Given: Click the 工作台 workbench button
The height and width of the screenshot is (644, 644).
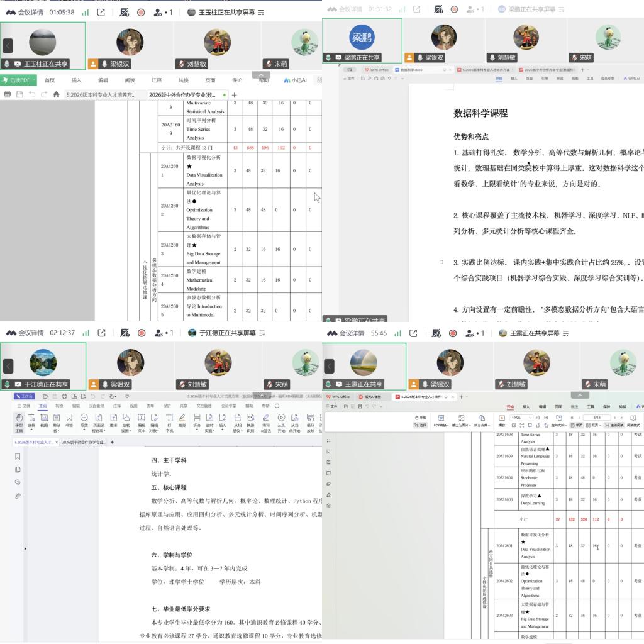Looking at the screenshot, I should tap(25, 396).
